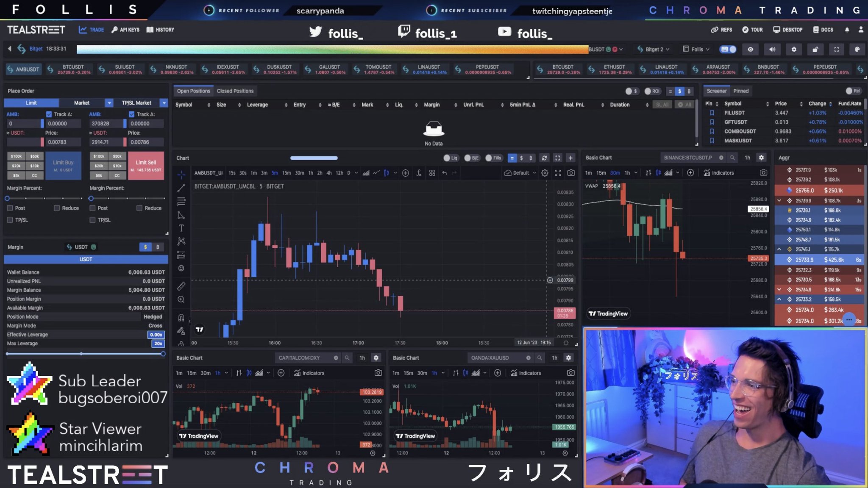This screenshot has height=488, width=868.
Task: Check the Post checkbox on buy side
Action: [10, 208]
